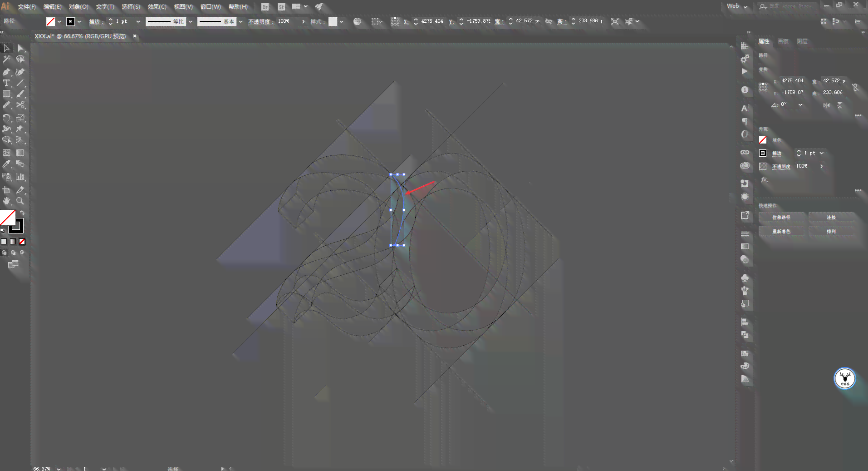Select the Lasso tool
The width and height of the screenshot is (868, 471).
point(20,59)
